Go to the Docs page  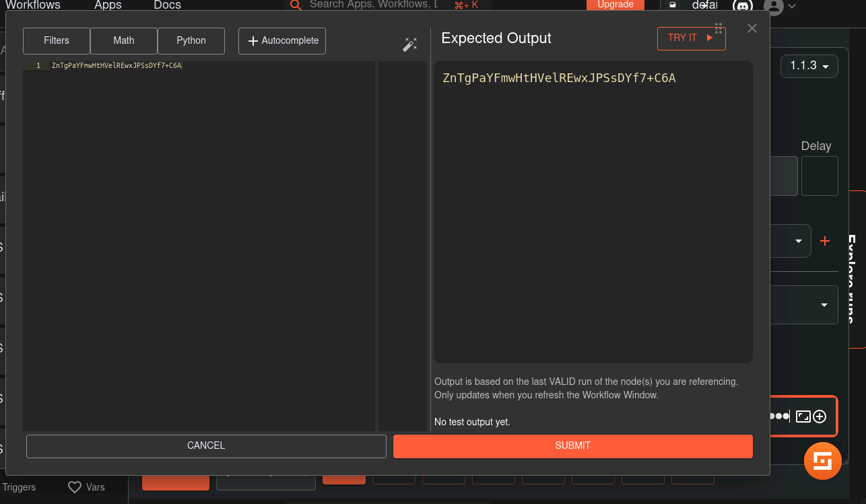[x=167, y=5]
